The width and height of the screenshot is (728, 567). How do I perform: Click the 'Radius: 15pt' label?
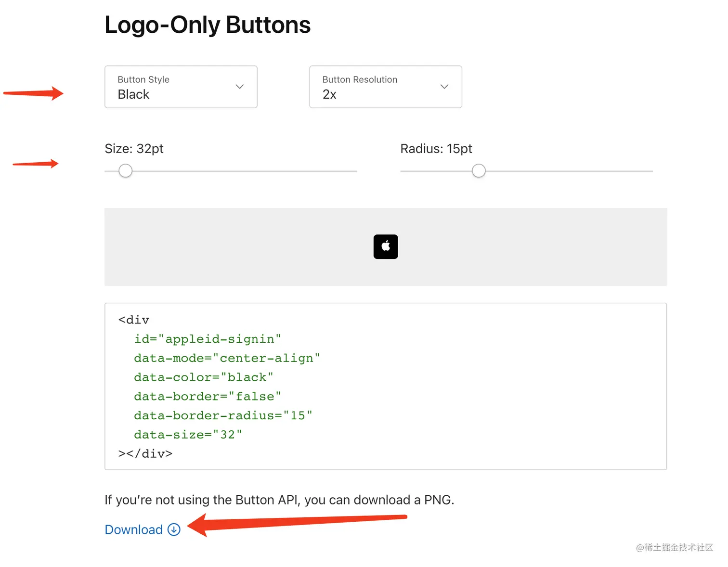click(436, 149)
